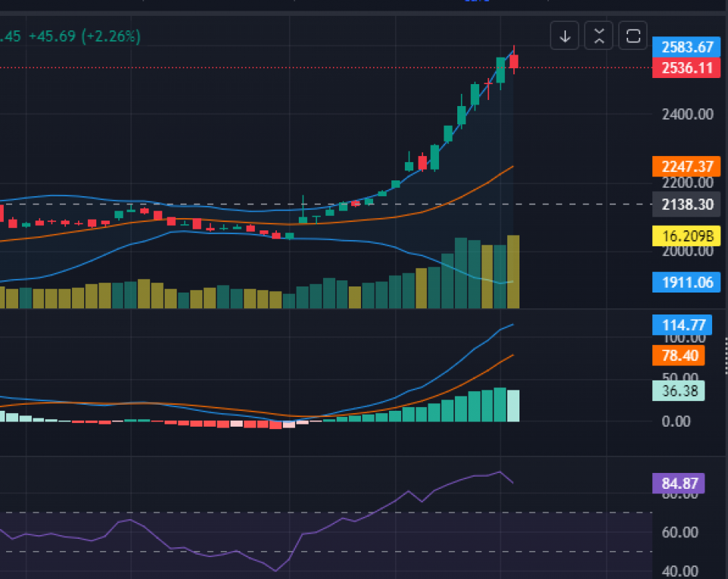Click the latest red candlestick
This screenshot has width=728, height=579.
point(514,61)
